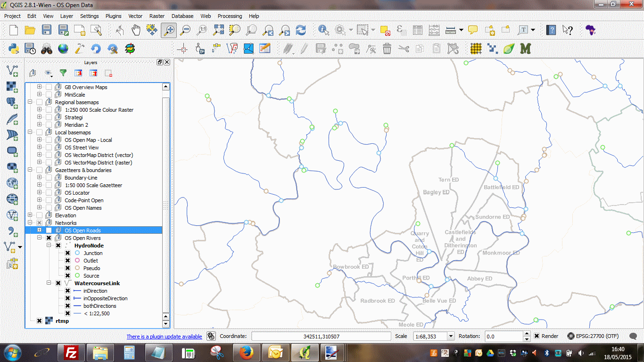This screenshot has height=362, width=644.
Task: Click the yellow grid plugin icon
Action: pos(476,48)
